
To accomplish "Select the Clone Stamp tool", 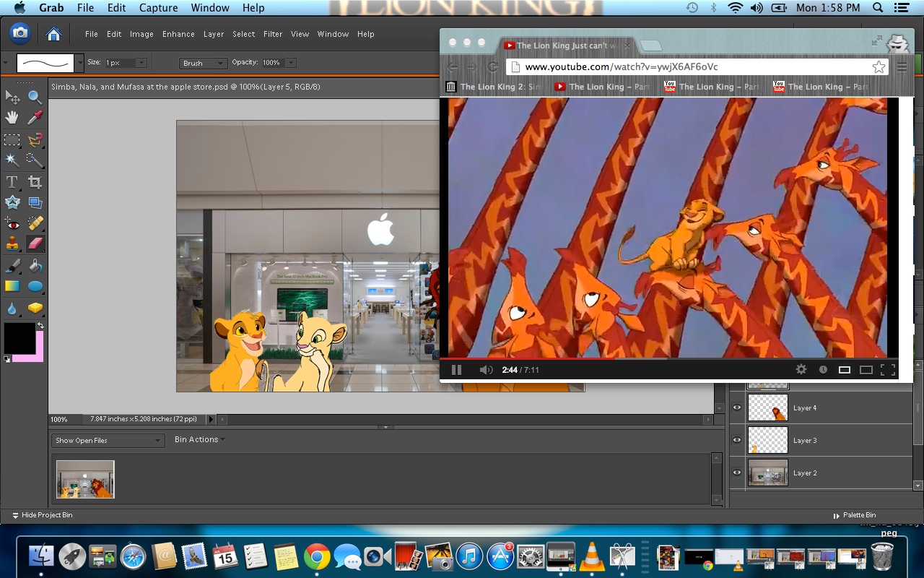I will 12,243.
